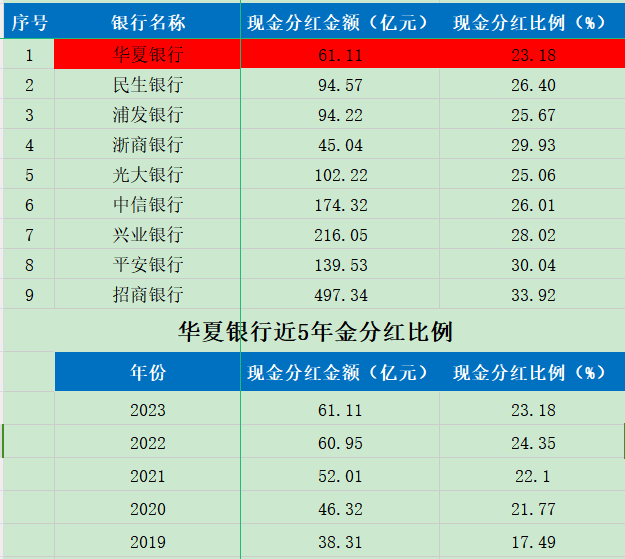Select the 浙商银行 cell
625x559 pixels.
[x=147, y=144]
